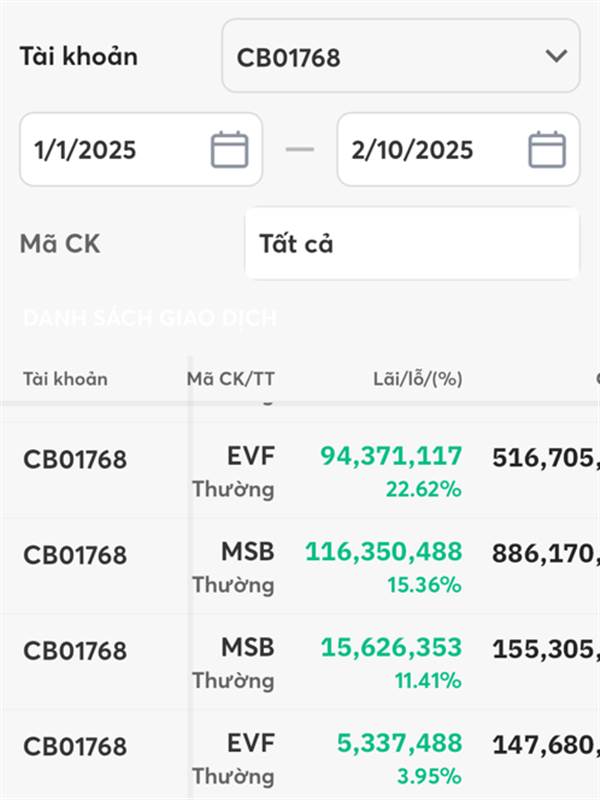Click the value 516,705 in first row
The width and height of the screenshot is (600, 800).
click(x=545, y=459)
